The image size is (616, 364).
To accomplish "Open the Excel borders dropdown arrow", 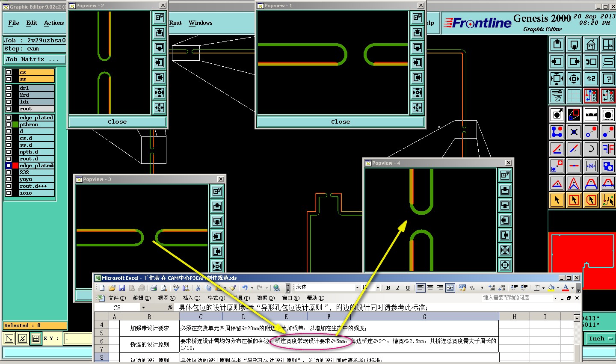I will 543,288.
